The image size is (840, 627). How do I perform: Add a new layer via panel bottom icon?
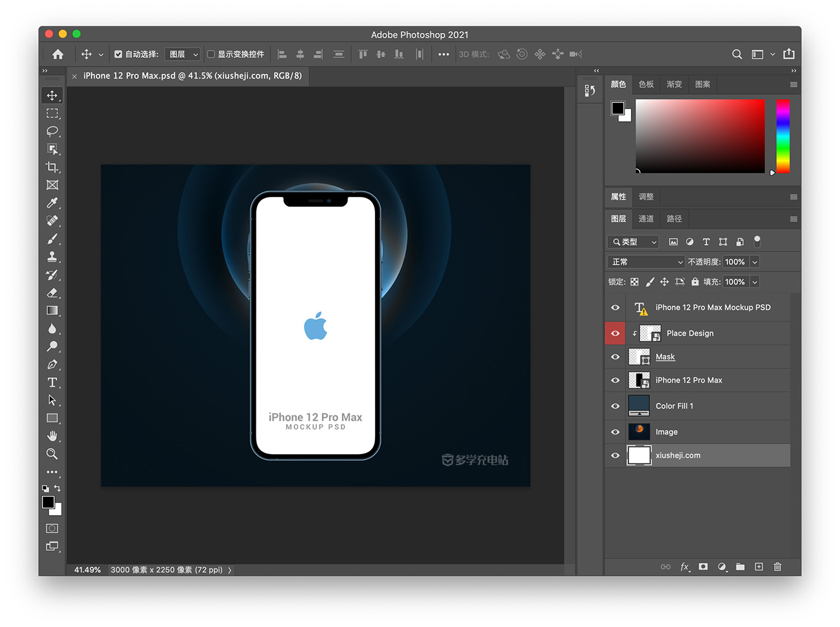(x=759, y=567)
